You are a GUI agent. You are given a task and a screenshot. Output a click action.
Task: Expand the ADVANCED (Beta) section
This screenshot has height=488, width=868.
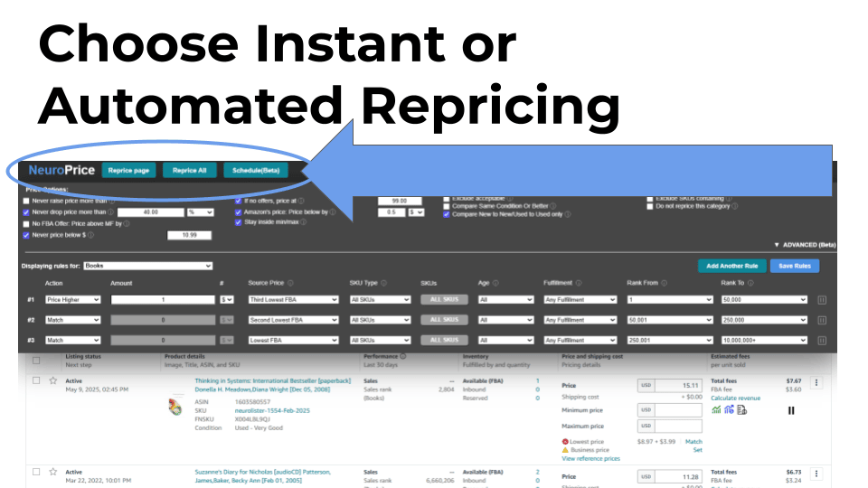tap(805, 245)
